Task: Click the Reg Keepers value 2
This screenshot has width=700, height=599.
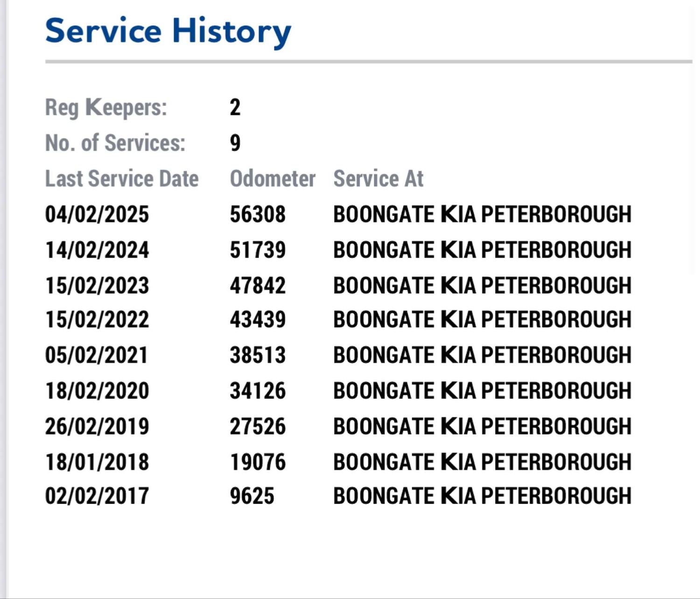Action: (x=235, y=107)
